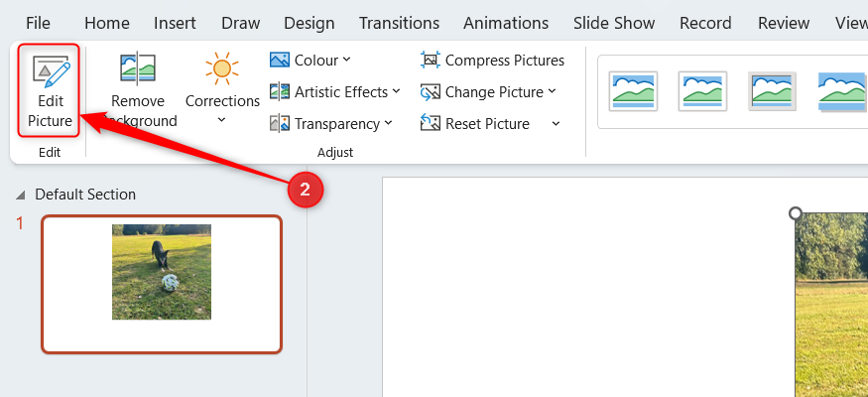Apply the first picture style in the gallery

coord(633,91)
